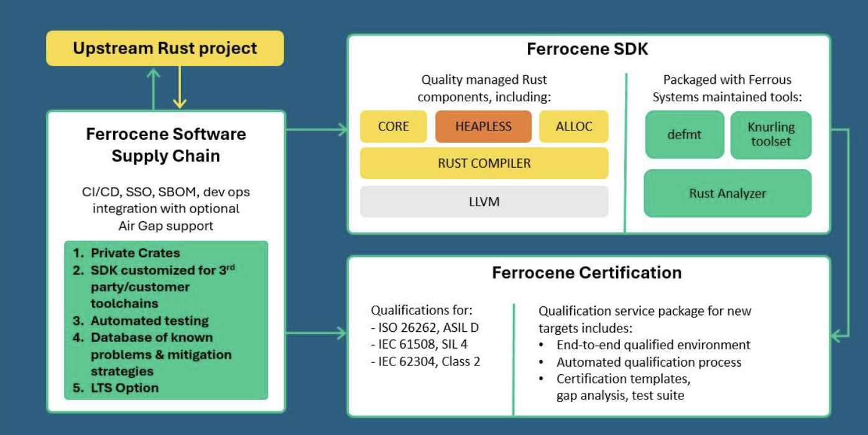The height and width of the screenshot is (435, 868).
Task: Select the Knurling toolset box
Action: point(771,135)
